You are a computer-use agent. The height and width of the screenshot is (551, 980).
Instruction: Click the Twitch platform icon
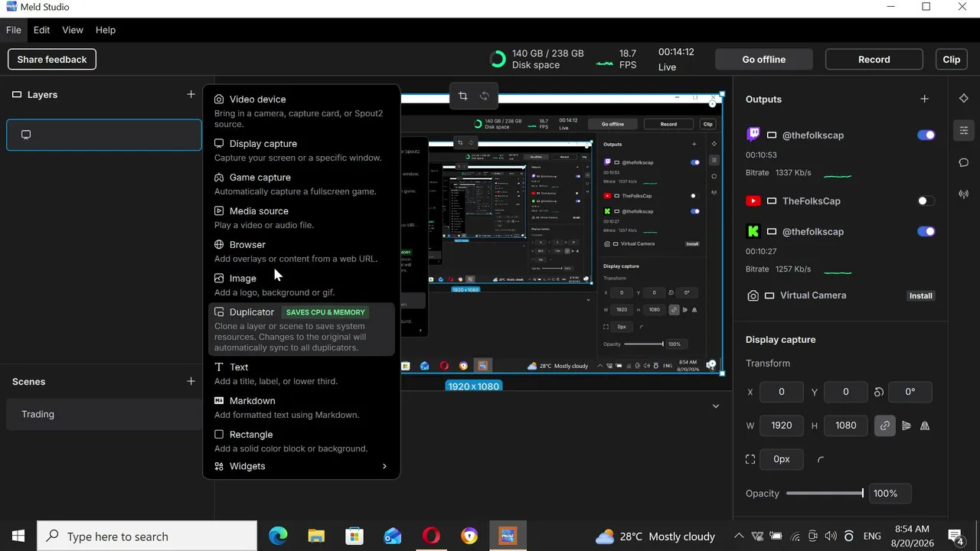[x=753, y=135]
